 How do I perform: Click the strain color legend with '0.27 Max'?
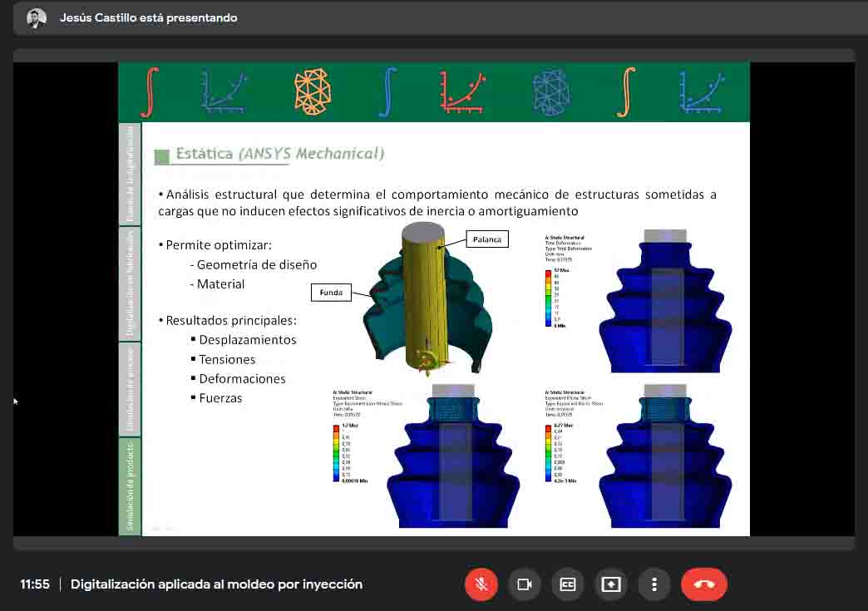pyautogui.click(x=560, y=453)
